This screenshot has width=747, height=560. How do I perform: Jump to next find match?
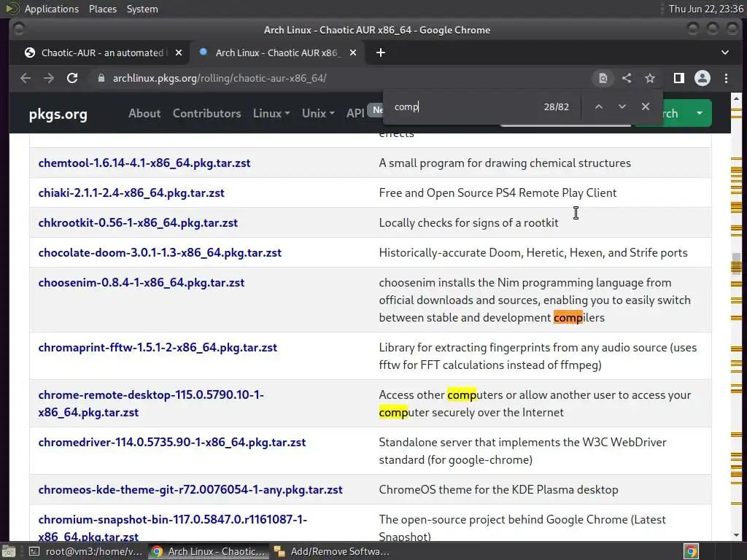[x=622, y=106]
